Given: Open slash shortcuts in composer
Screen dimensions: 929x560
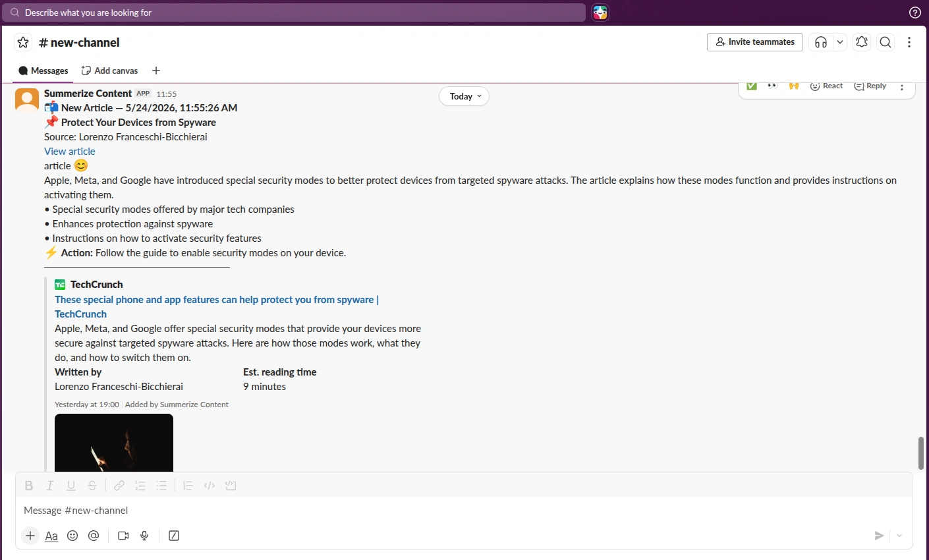Looking at the screenshot, I should click(174, 536).
